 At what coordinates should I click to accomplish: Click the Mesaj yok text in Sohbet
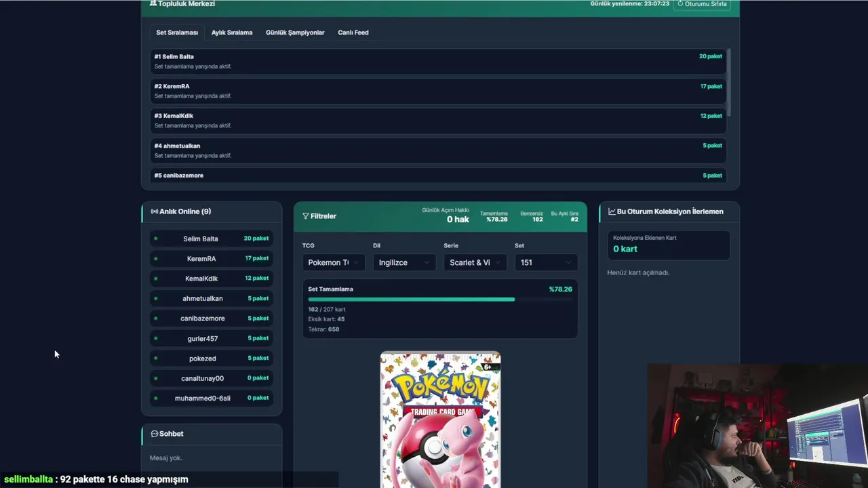tap(166, 458)
